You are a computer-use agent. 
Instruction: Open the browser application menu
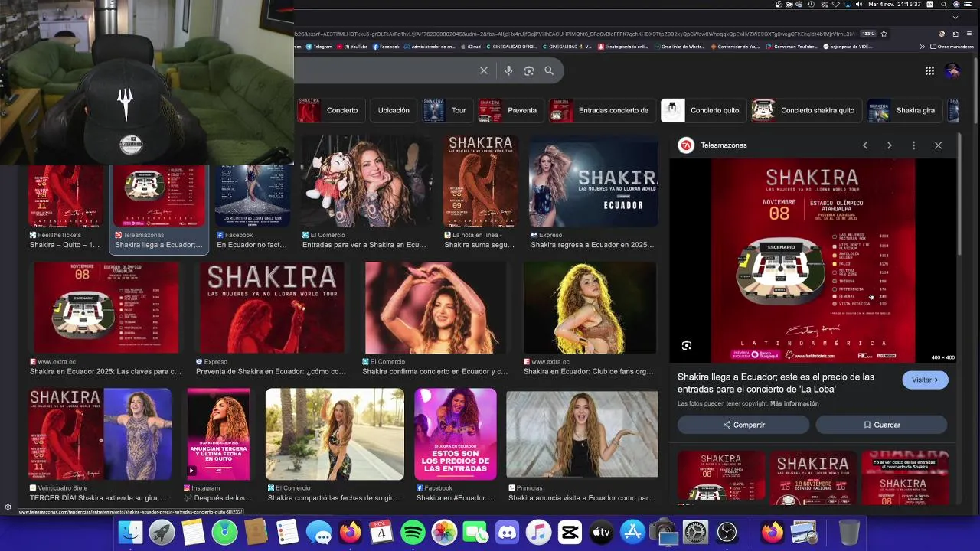969,34
